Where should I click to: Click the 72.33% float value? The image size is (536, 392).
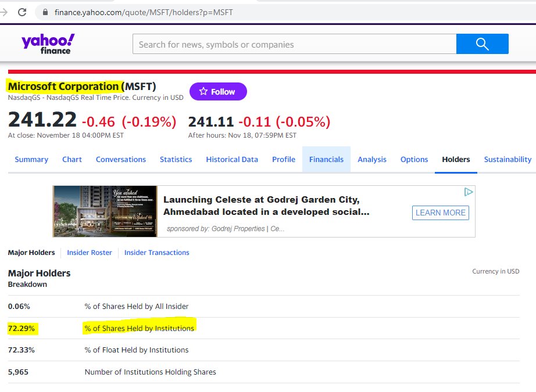tap(21, 350)
